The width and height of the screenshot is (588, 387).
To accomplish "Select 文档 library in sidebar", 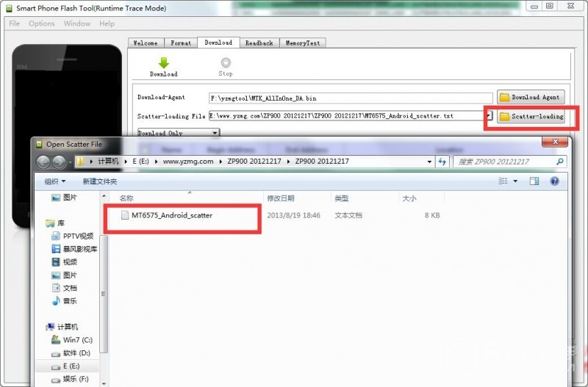I will (64, 288).
